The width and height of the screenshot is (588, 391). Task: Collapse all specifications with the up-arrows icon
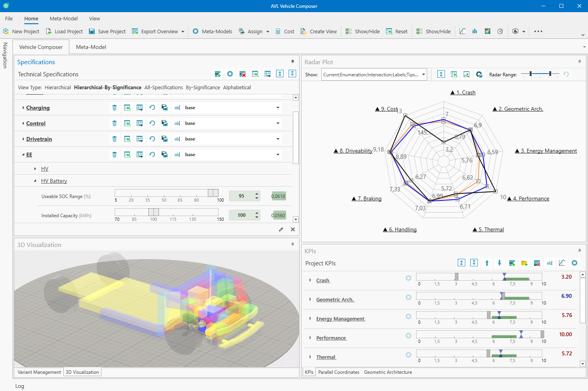(280, 74)
